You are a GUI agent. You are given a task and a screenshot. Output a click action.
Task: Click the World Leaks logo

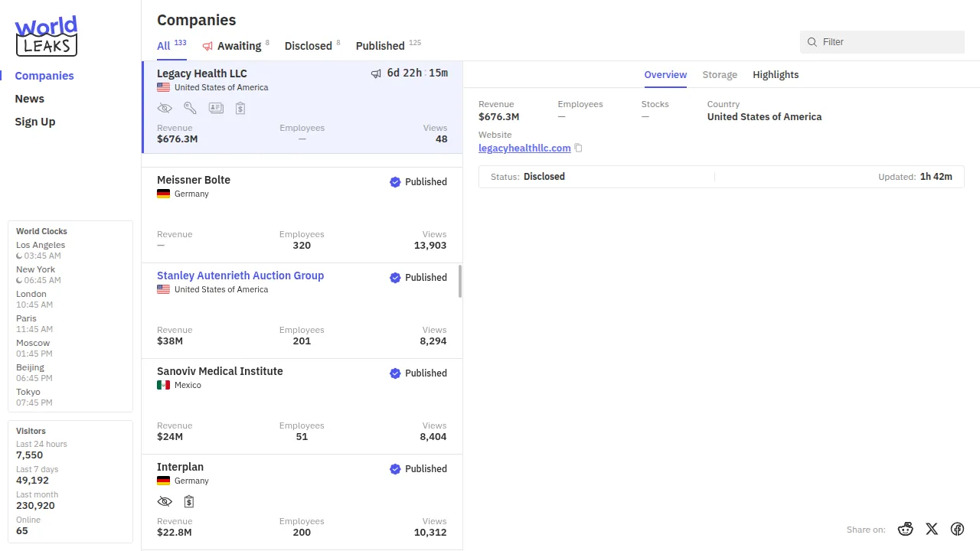click(x=46, y=36)
